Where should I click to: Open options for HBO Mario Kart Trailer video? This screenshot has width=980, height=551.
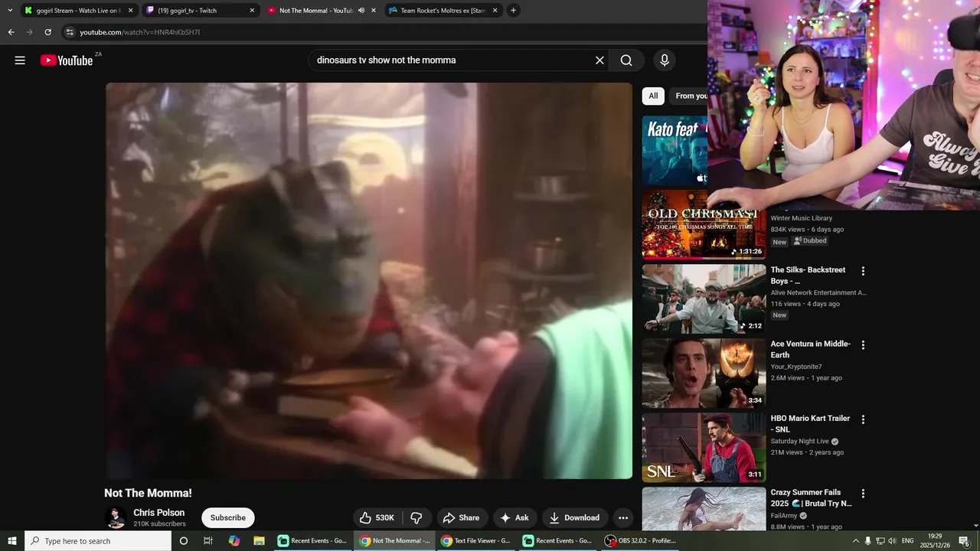point(863,419)
